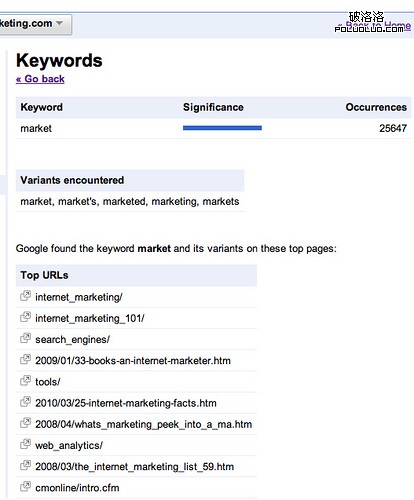
Task: Open the internet_marketing/ URL
Action: (x=79, y=297)
